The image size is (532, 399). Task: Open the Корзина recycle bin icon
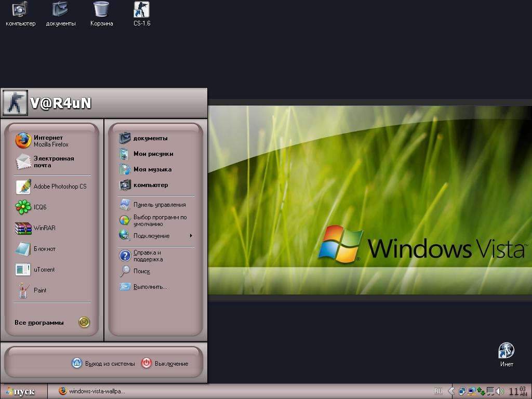(101, 14)
